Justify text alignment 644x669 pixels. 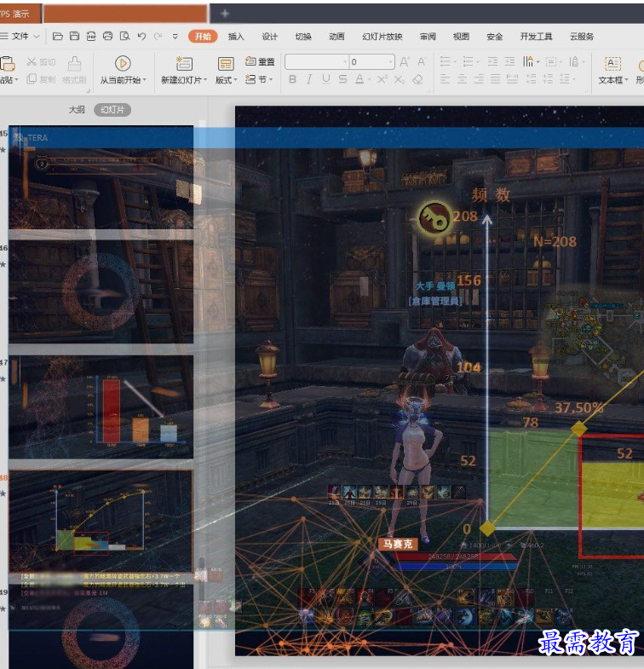[x=496, y=79]
